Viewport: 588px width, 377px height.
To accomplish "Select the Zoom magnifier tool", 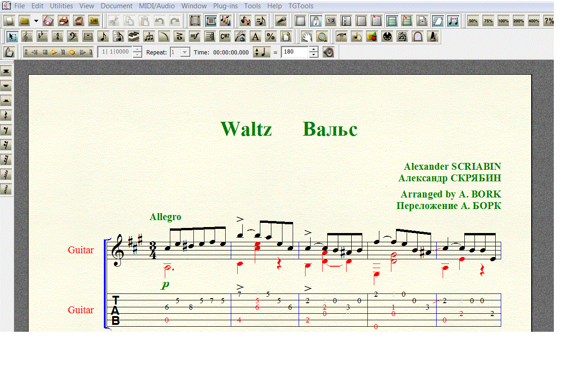I will [322, 36].
